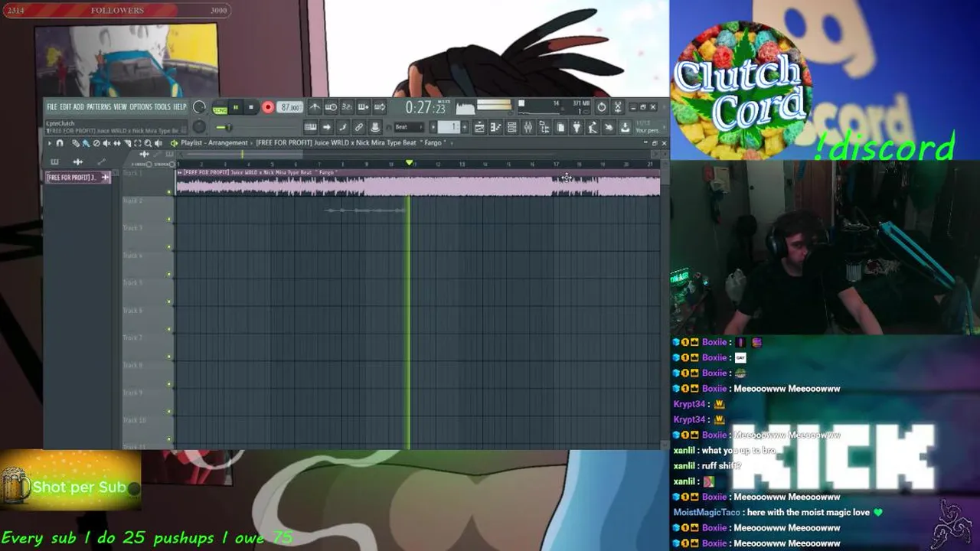Toggle the loop recording icon

coord(380,107)
